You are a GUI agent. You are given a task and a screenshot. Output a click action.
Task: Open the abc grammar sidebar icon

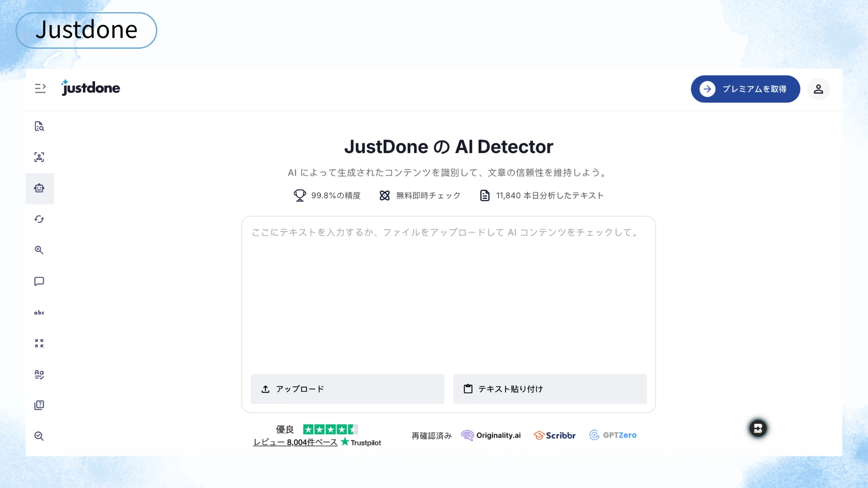point(39,312)
